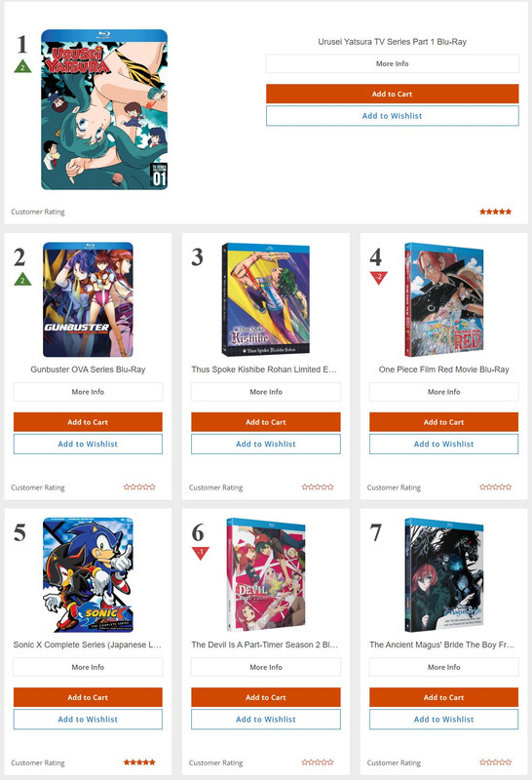Image resolution: width=532 pixels, height=780 pixels.
Task: View More Info for Urusei Yatsura
Action: pos(393,63)
